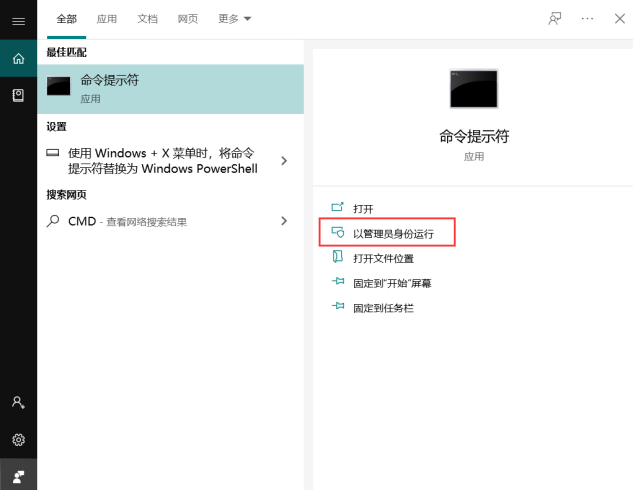Click the keyboard icon beside Windows + X setting
Screen dimensions: 633x491
tap(52, 153)
